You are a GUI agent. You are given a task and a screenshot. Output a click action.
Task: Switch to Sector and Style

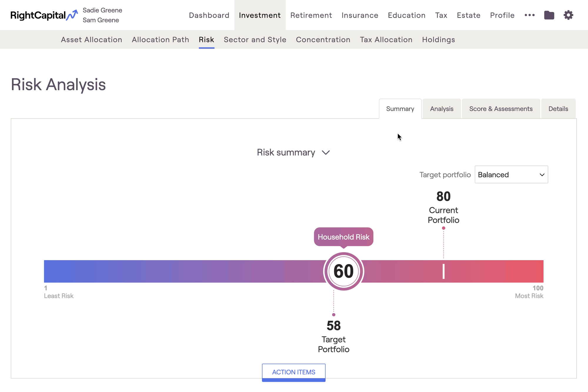255,39
